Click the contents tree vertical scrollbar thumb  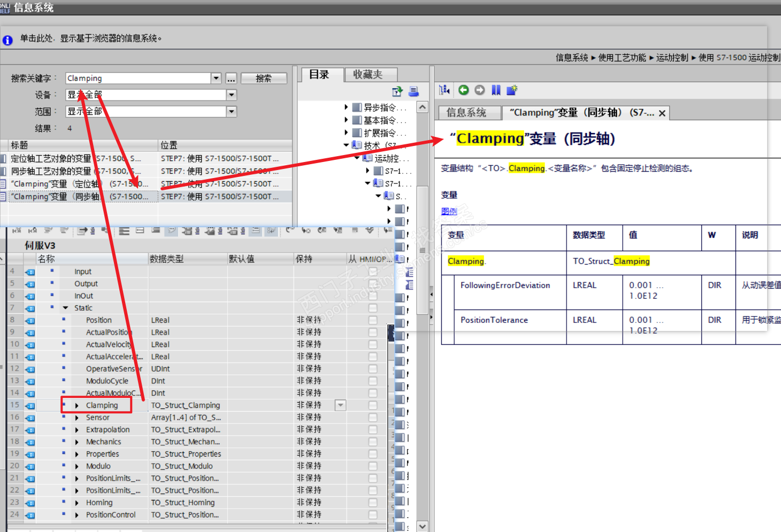tap(423, 250)
